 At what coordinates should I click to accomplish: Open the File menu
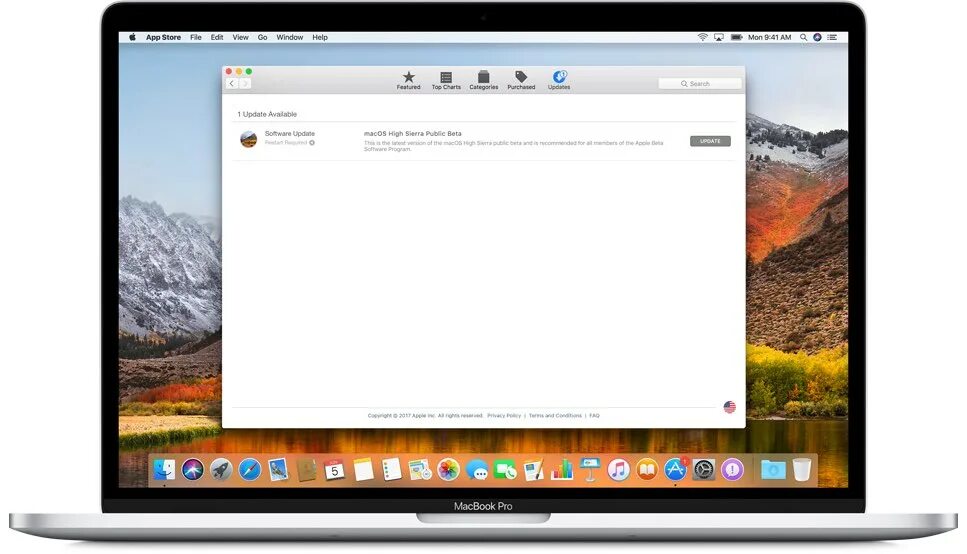(195, 37)
